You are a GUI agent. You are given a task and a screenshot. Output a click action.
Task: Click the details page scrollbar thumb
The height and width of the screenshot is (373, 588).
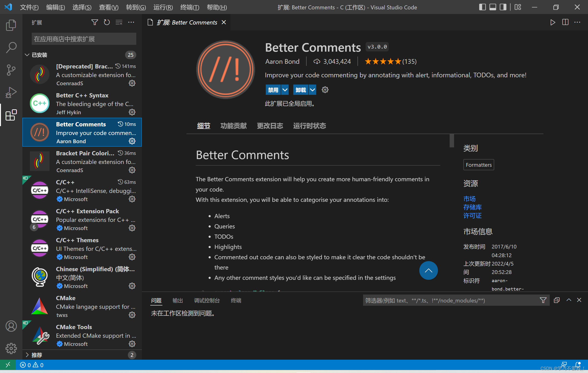click(x=452, y=141)
